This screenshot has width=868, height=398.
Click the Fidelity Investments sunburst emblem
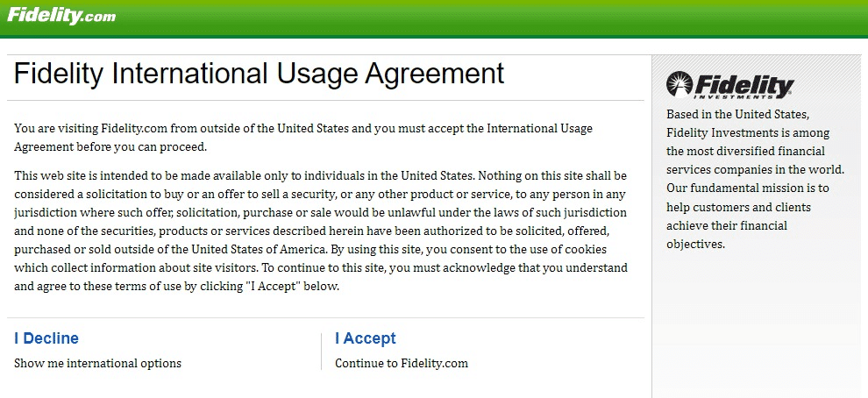coord(679,84)
